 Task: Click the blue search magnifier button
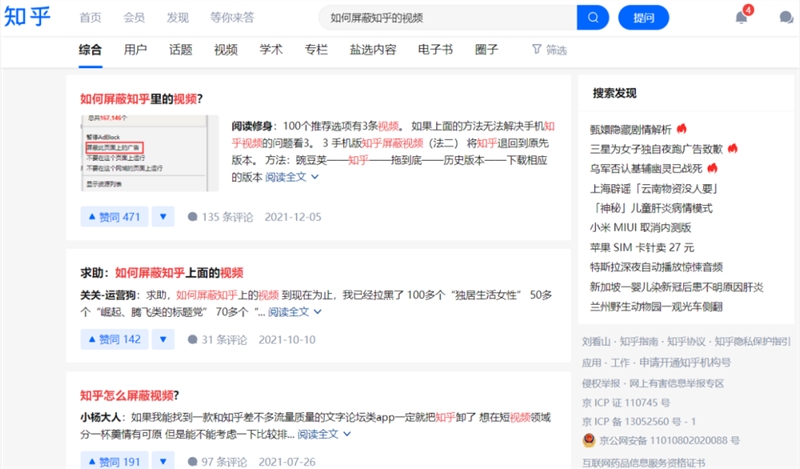(x=593, y=18)
